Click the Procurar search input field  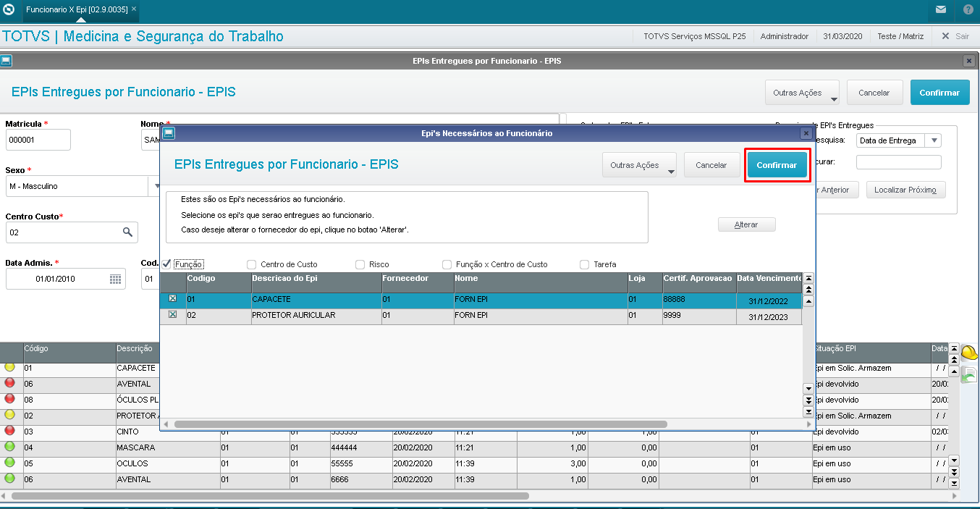click(899, 162)
